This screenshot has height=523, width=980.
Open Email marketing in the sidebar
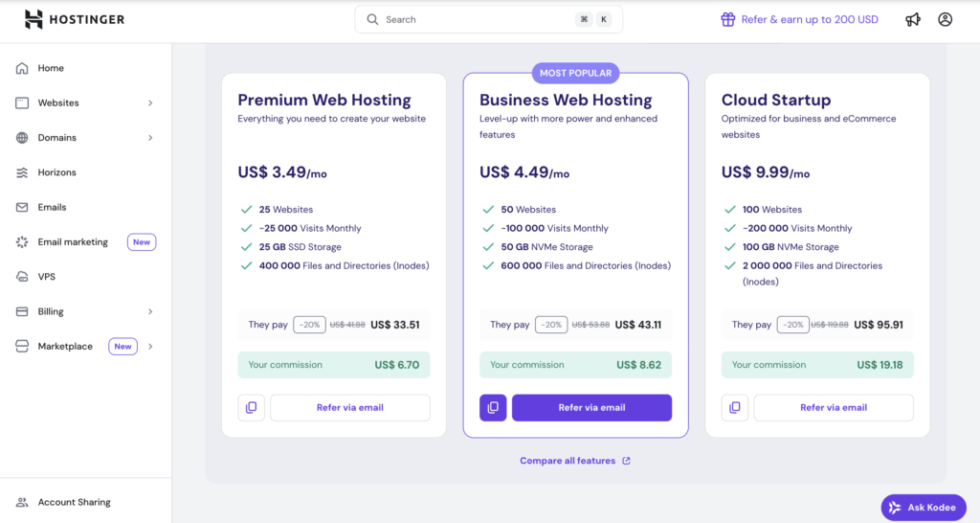[73, 242]
